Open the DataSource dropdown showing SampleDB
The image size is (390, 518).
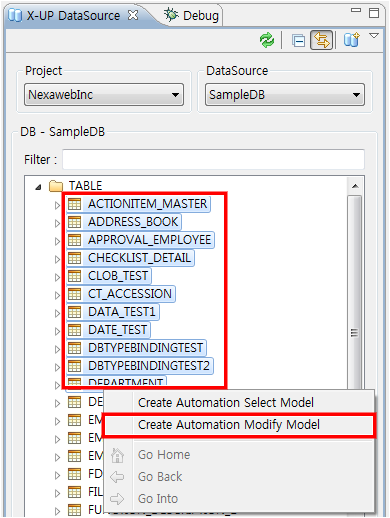pos(285,95)
